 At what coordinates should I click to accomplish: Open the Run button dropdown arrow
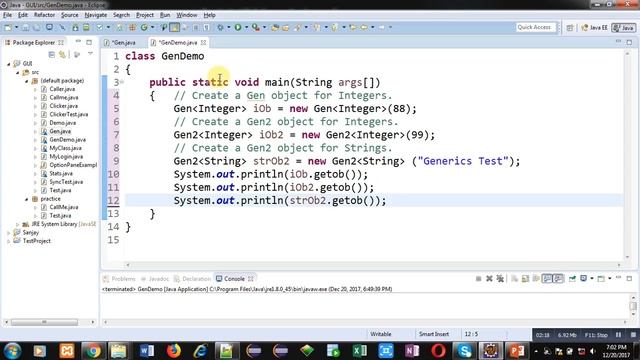[246, 27]
